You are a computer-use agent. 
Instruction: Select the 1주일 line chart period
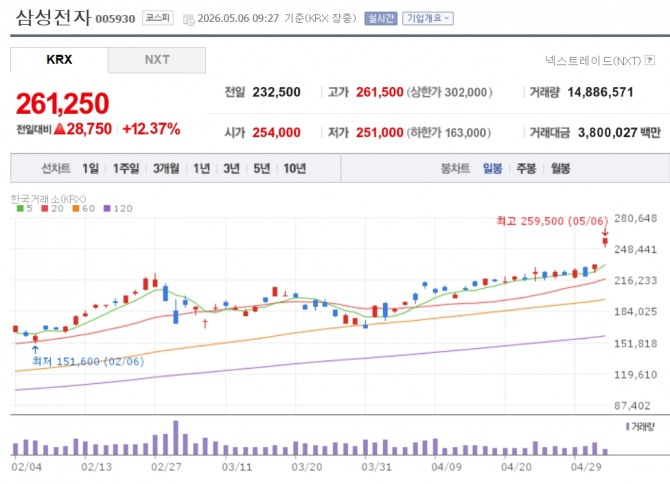126,168
